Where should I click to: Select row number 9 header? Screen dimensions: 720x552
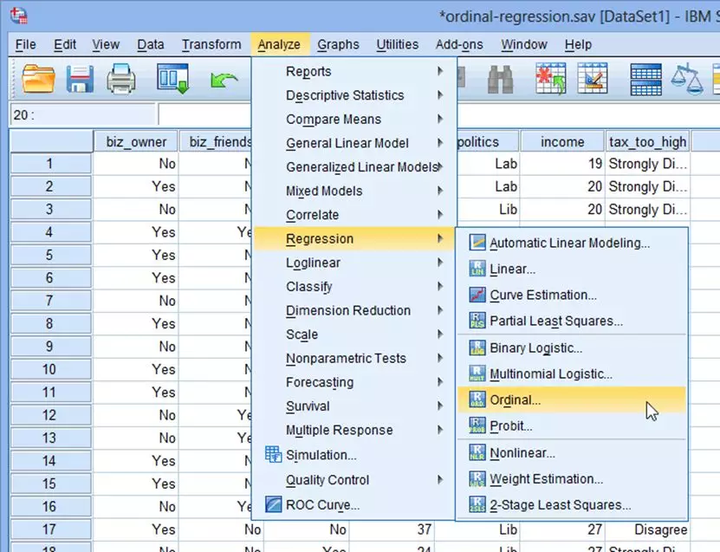coord(51,346)
